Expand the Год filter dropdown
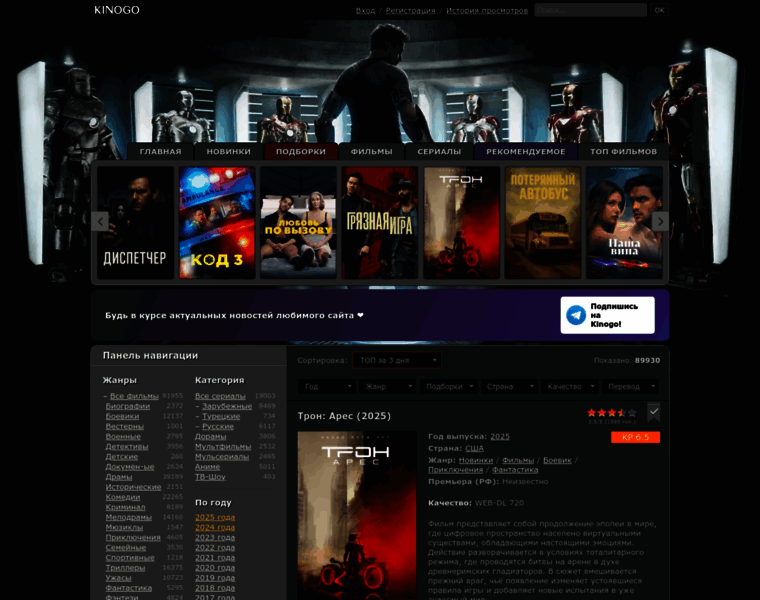 pos(327,386)
